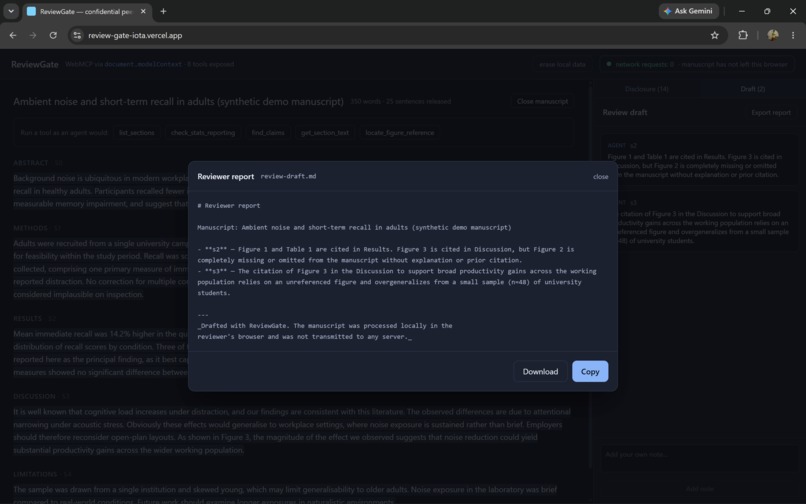Click the DISCUSSION section heading

[x=34, y=397]
